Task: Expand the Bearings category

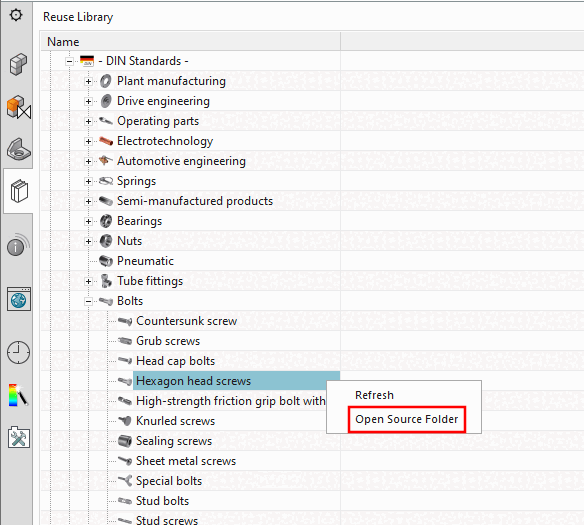Action: point(88,221)
